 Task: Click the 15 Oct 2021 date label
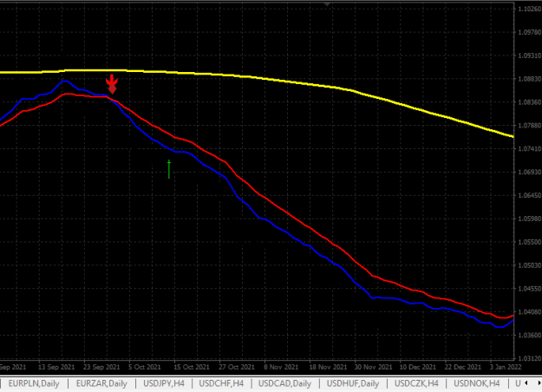coord(191,367)
